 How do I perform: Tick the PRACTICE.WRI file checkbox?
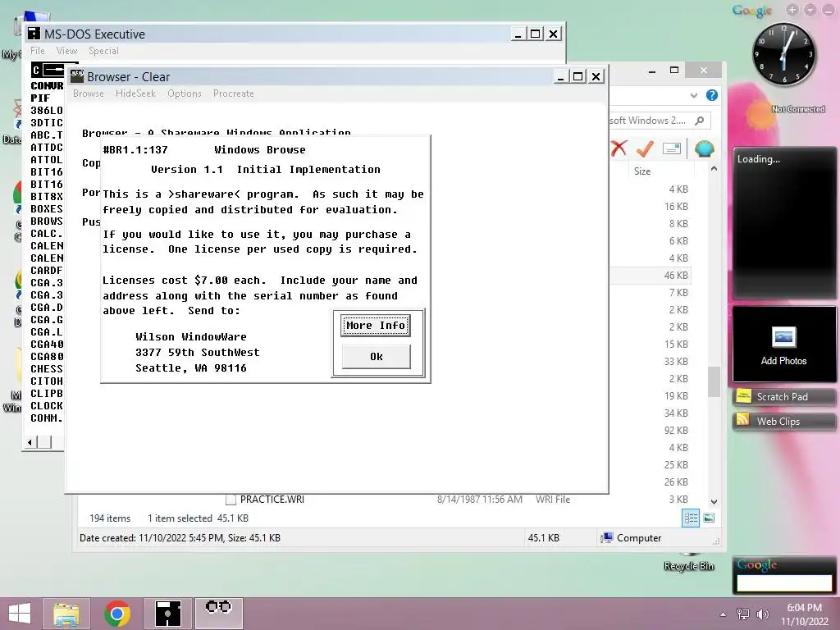231,500
